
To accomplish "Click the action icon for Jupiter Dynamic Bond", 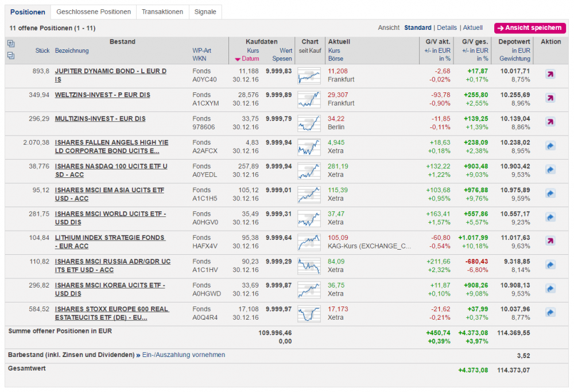I will tap(550, 75).
